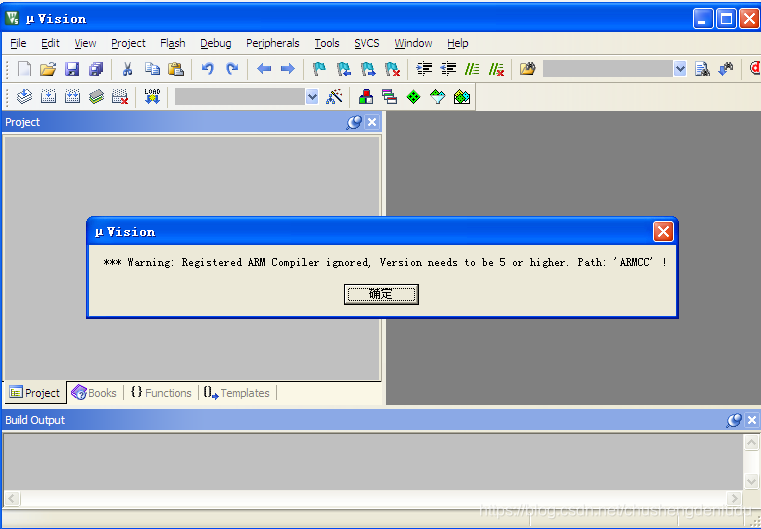Close the Project panel

pos(372,122)
